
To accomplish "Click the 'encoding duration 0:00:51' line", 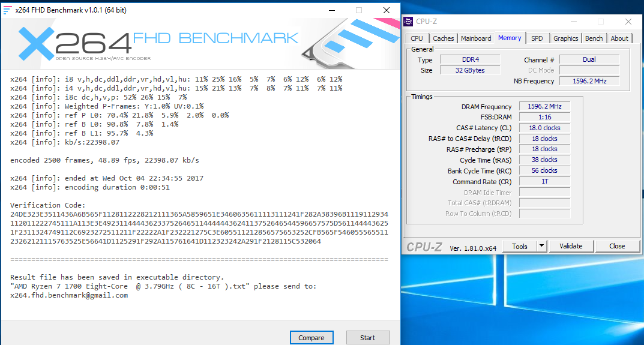I will [x=90, y=187].
